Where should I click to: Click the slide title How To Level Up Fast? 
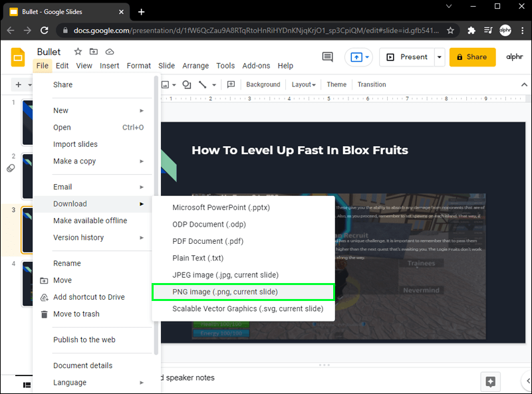[x=300, y=150]
